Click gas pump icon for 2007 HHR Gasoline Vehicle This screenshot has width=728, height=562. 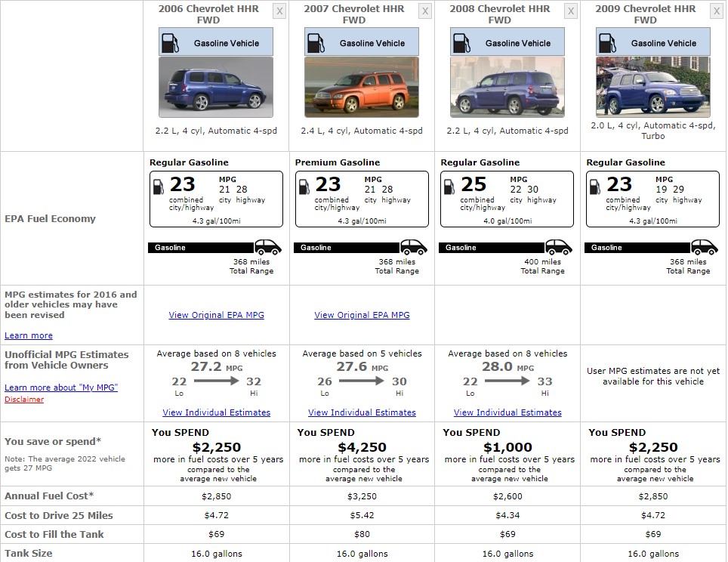click(316, 43)
